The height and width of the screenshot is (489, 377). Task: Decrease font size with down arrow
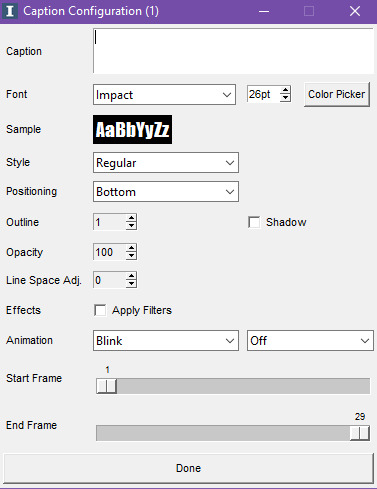(x=285, y=98)
